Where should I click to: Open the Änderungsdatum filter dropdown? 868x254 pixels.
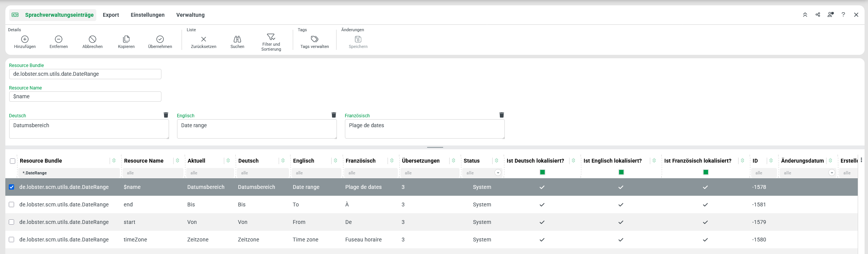(x=832, y=173)
